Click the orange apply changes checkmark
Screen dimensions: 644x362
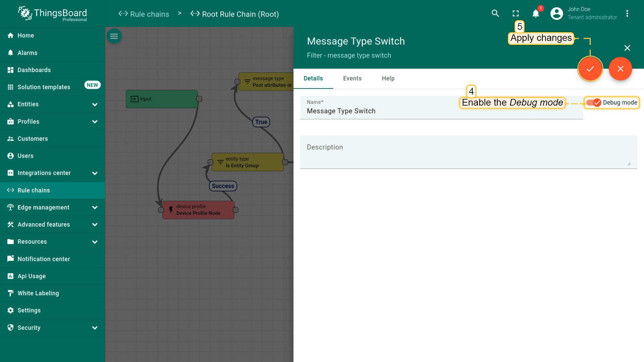coord(590,69)
